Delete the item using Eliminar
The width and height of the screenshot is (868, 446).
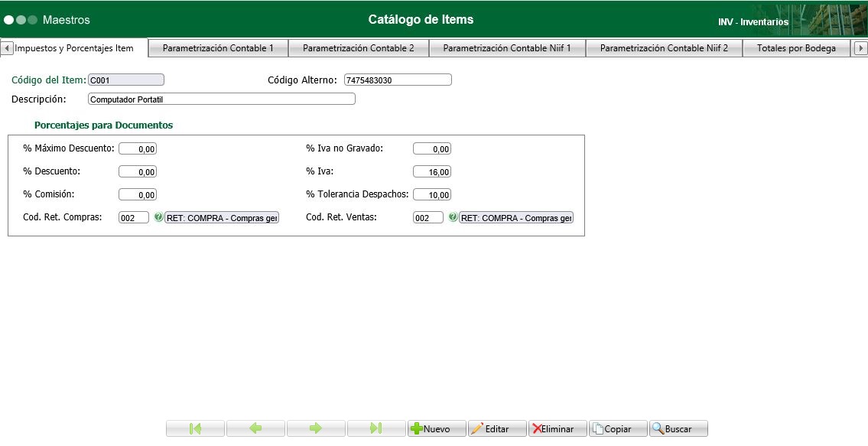click(x=557, y=428)
